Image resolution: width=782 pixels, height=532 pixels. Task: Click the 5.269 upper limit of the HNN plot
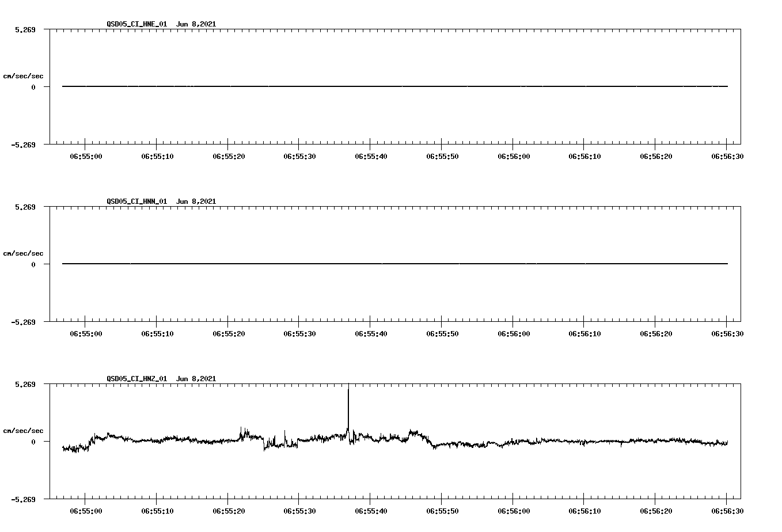click(x=25, y=207)
